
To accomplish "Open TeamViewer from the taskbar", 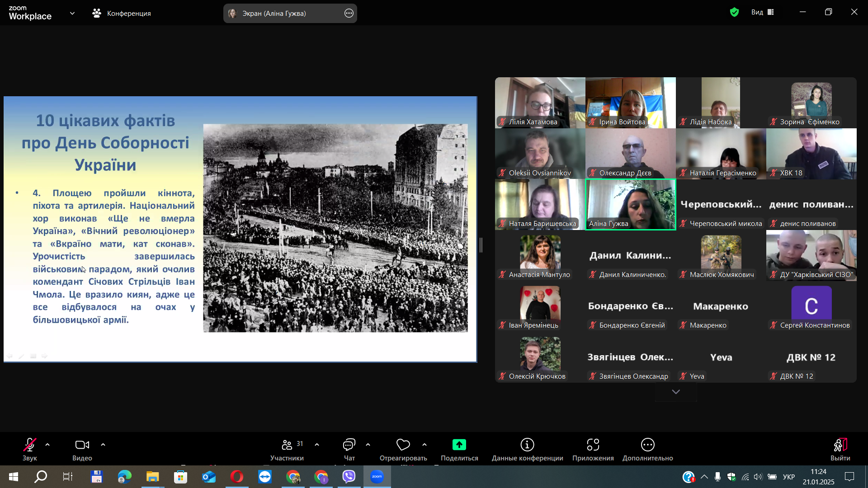I will pos(265,477).
